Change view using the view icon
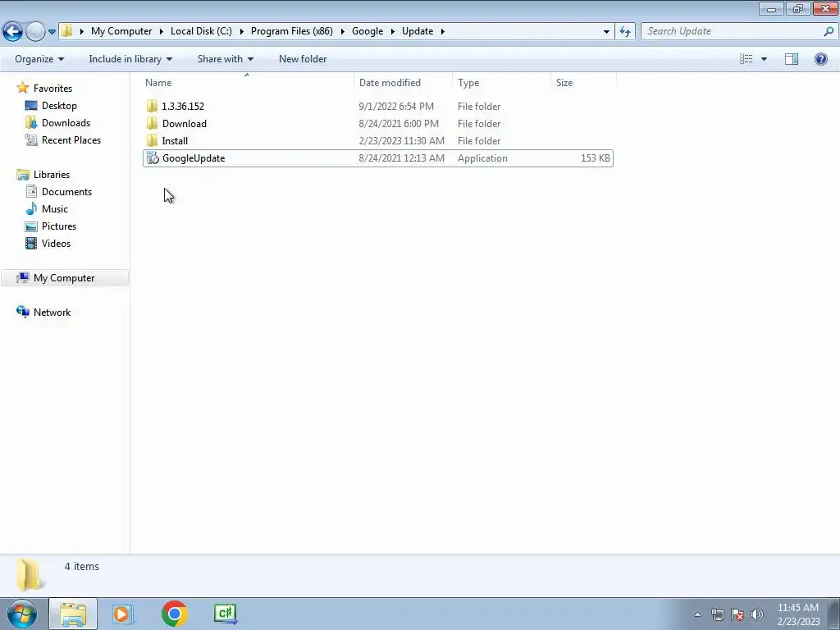 [746, 59]
